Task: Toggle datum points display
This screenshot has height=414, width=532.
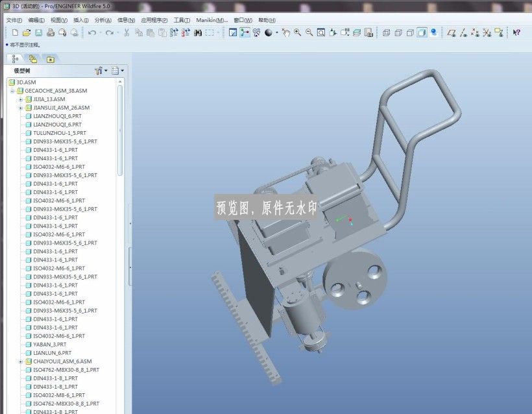Action: (x=475, y=32)
